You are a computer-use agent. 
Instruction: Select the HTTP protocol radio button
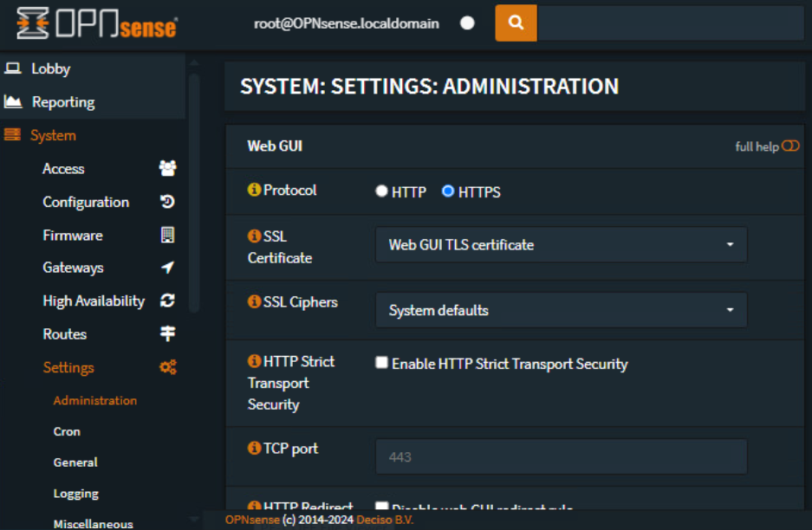point(381,191)
